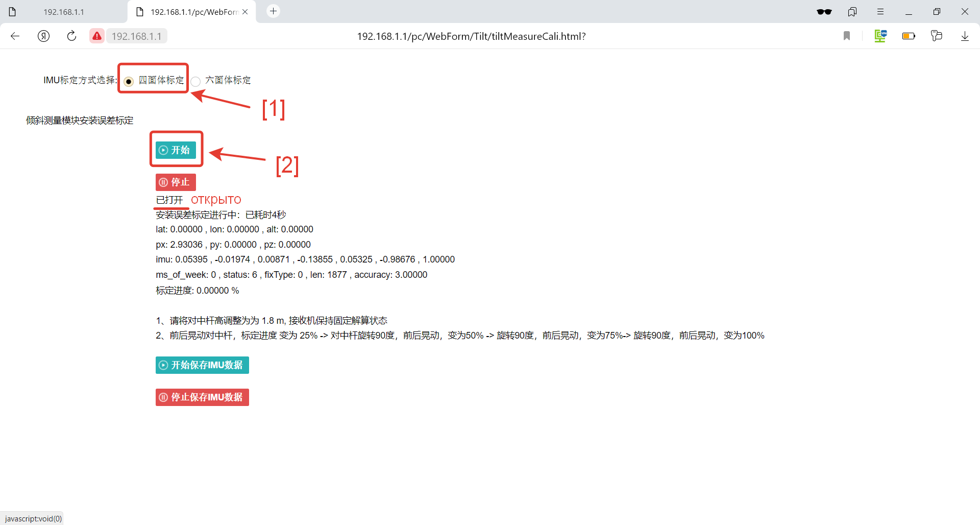Screen dimensions: 980x525
Task: Open a new tab with plus button
Action: 274,11
